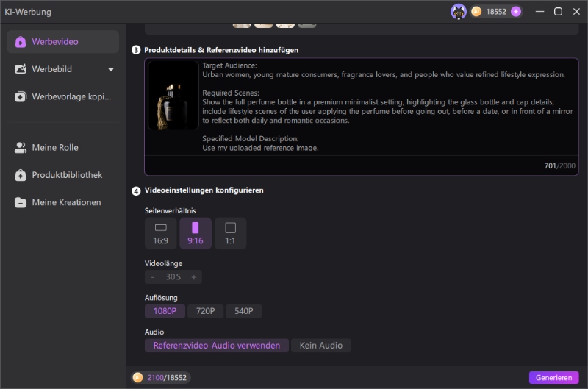Open Werbevorlage kopieren section

point(62,96)
